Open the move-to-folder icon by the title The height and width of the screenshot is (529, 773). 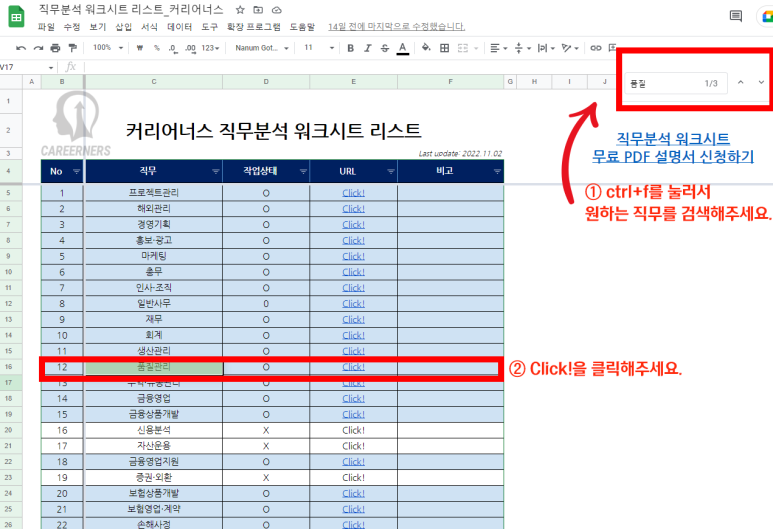(258, 10)
